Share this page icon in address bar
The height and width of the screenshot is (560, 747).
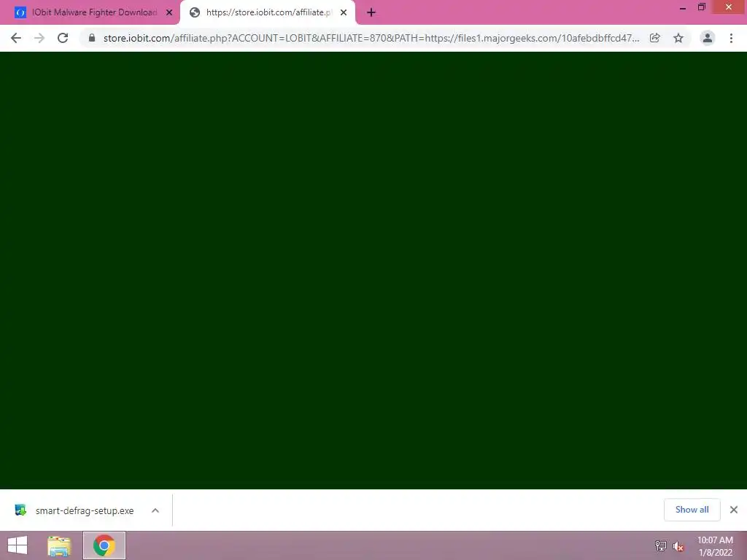[655, 38]
